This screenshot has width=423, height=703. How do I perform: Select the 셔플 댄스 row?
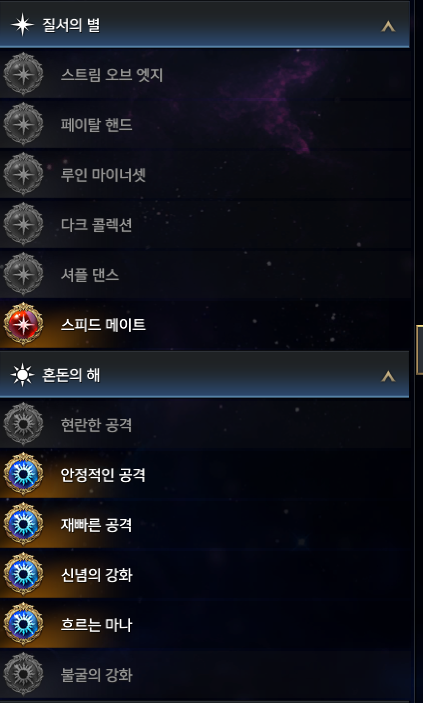[x=205, y=274]
